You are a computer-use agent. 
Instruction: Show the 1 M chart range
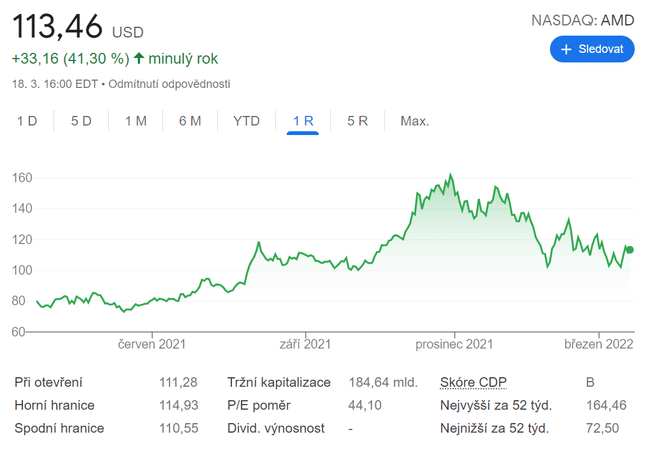[x=136, y=121]
